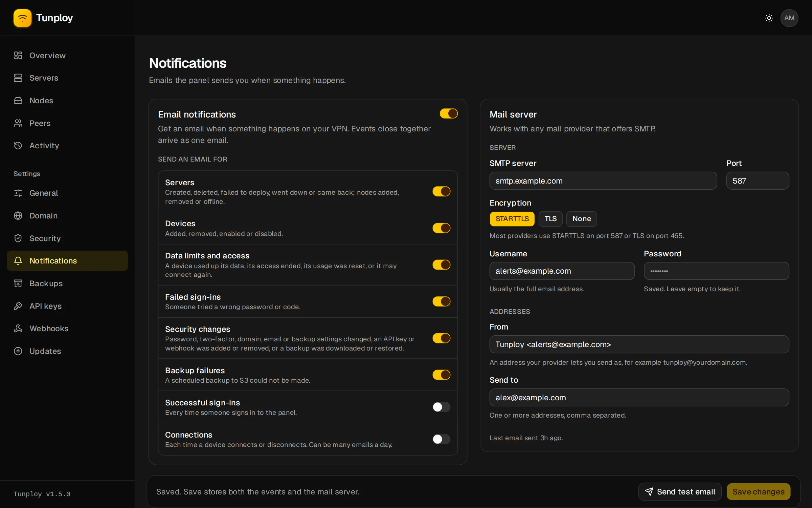
Task: Toggle Security changes emails off
Action: click(442, 338)
